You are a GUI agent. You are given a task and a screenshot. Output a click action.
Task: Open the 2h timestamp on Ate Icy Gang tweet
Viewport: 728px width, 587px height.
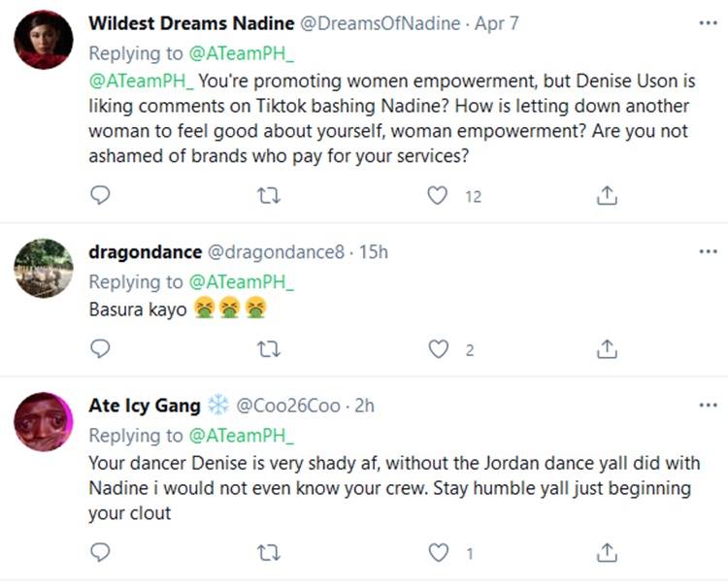[365, 406]
